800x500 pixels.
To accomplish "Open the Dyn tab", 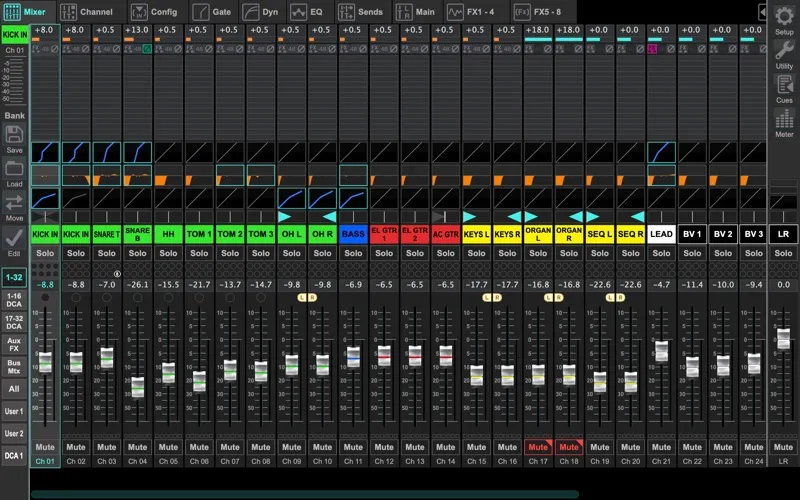I will pyautogui.click(x=260, y=11).
